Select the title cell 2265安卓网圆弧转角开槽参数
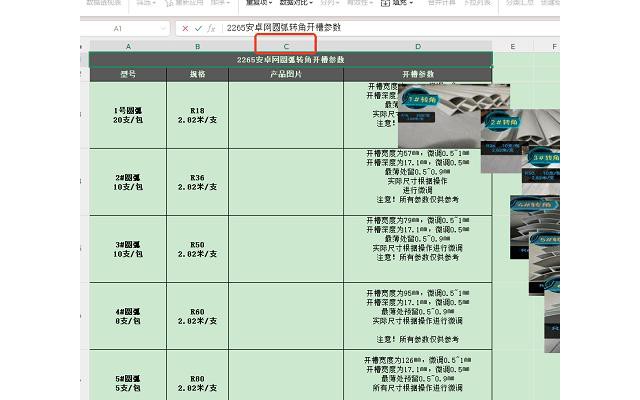The image size is (640, 400). [x=291, y=60]
